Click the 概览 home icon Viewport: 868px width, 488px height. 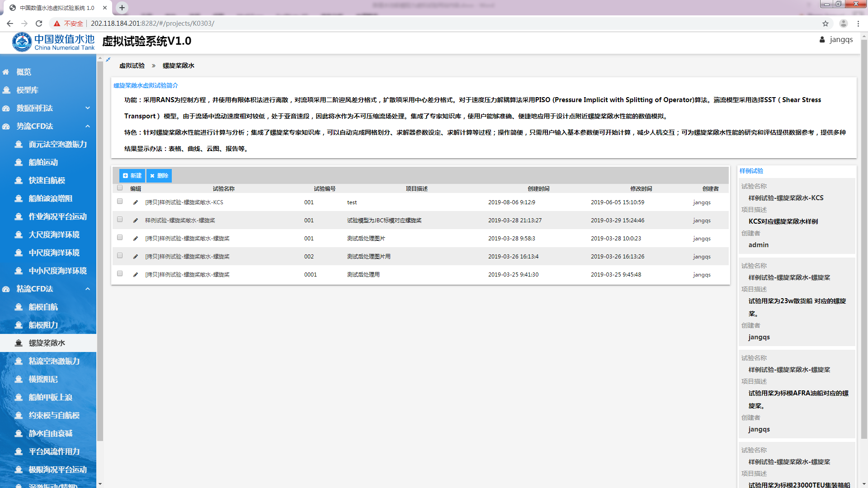pos(6,72)
